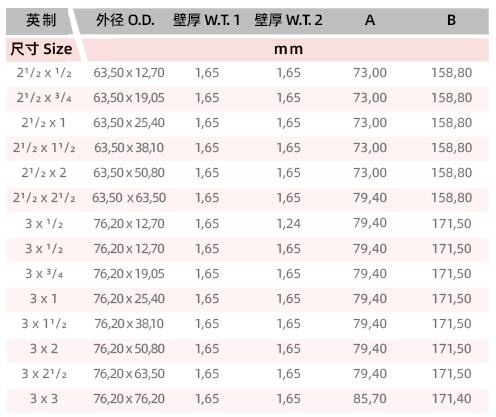The height and width of the screenshot is (417, 496).
Task: Click the 尺寸 Size label
Action: (41, 49)
